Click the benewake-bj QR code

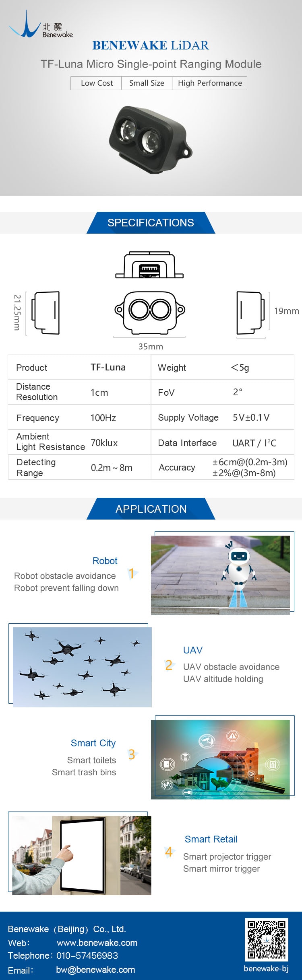click(267, 939)
